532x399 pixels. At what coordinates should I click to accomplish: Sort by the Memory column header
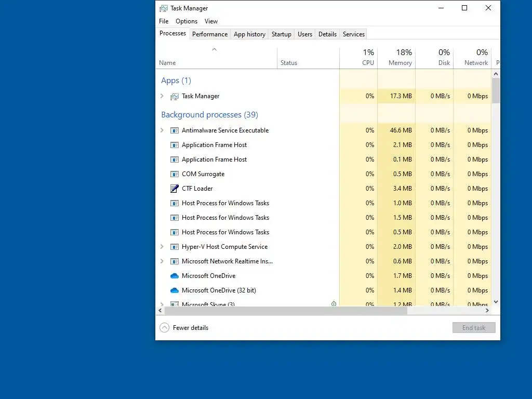pyautogui.click(x=396, y=58)
